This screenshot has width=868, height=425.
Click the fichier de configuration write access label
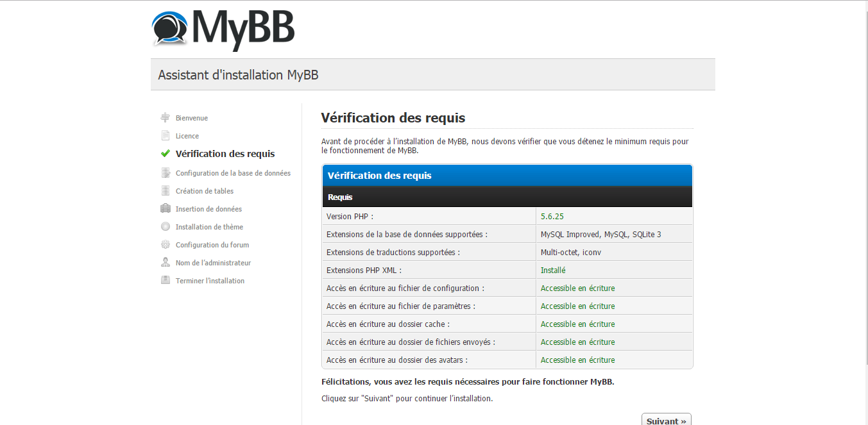(405, 288)
